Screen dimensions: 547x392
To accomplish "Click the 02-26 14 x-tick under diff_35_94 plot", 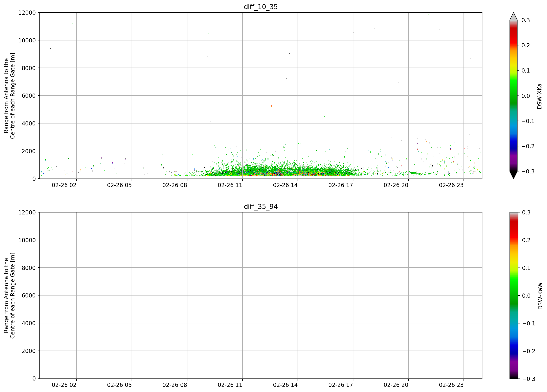I will pos(285,385).
